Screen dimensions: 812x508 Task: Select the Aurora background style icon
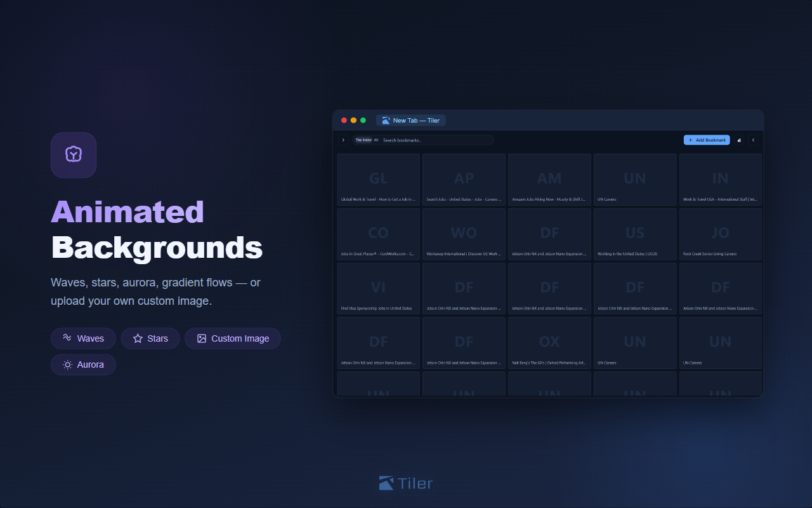[67, 364]
